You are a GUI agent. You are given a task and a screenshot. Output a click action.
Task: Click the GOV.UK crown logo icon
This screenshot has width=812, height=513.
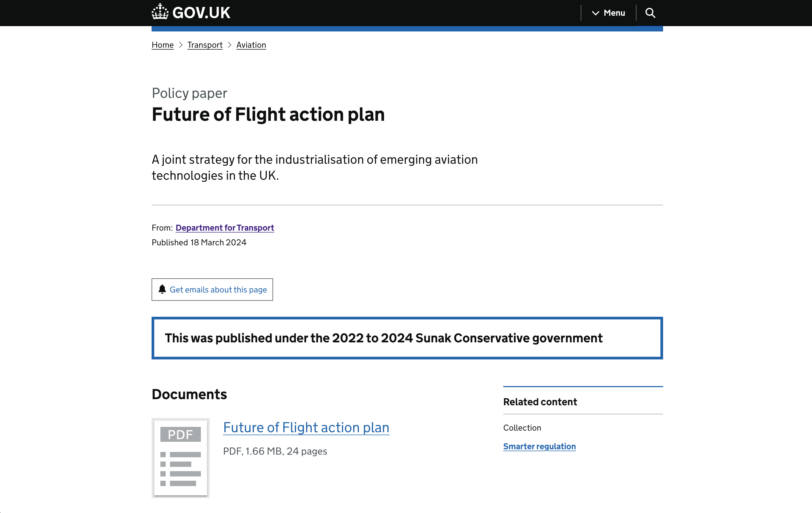pos(160,12)
